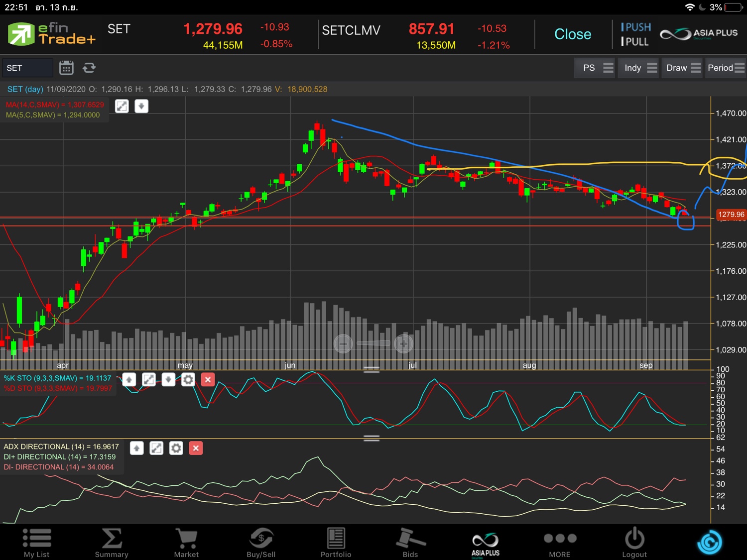
Task: Expand the ADX Directional panel
Action: click(156, 448)
